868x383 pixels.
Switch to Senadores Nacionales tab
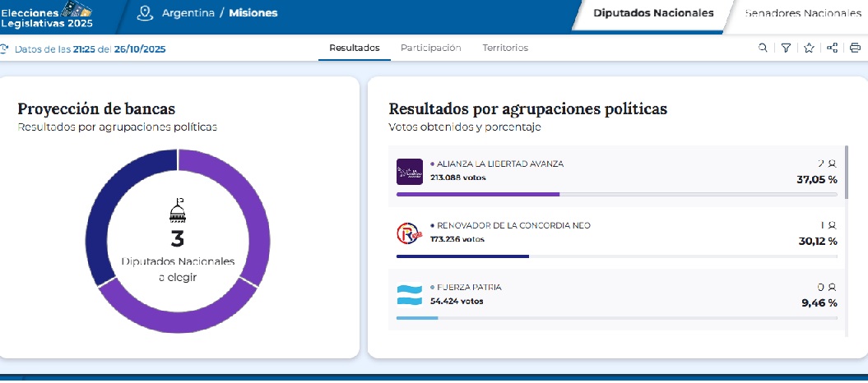(x=802, y=13)
